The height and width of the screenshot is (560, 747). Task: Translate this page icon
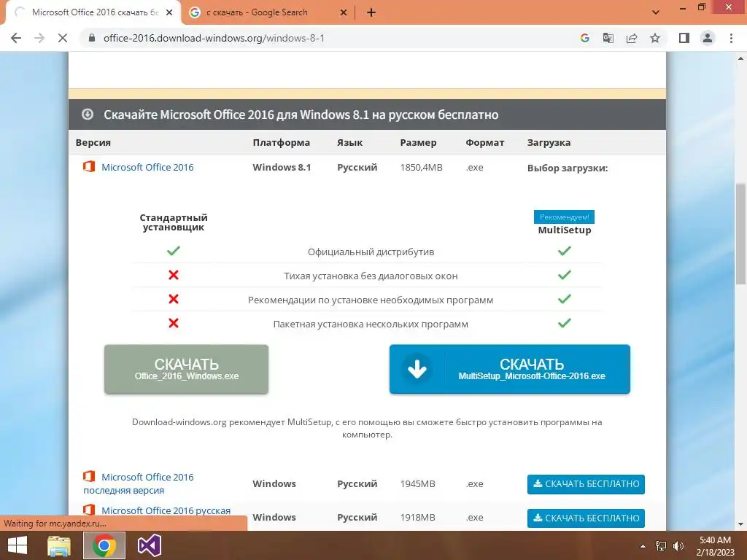tap(608, 38)
